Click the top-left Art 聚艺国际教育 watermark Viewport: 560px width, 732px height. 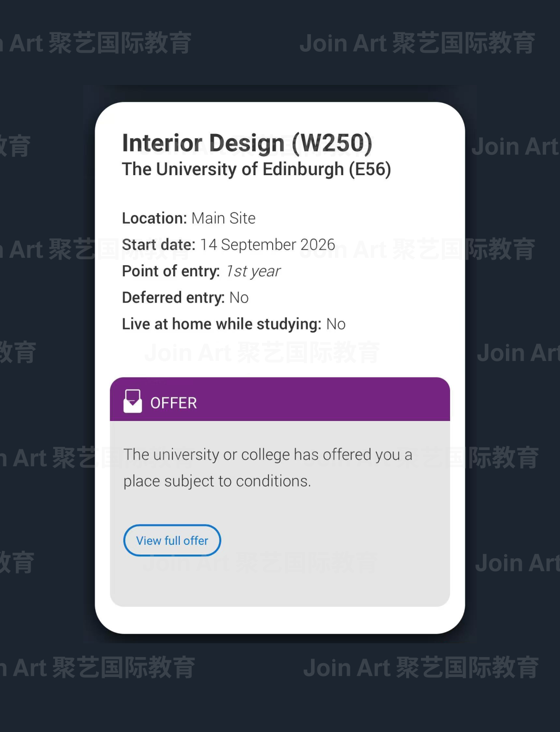tap(100, 43)
